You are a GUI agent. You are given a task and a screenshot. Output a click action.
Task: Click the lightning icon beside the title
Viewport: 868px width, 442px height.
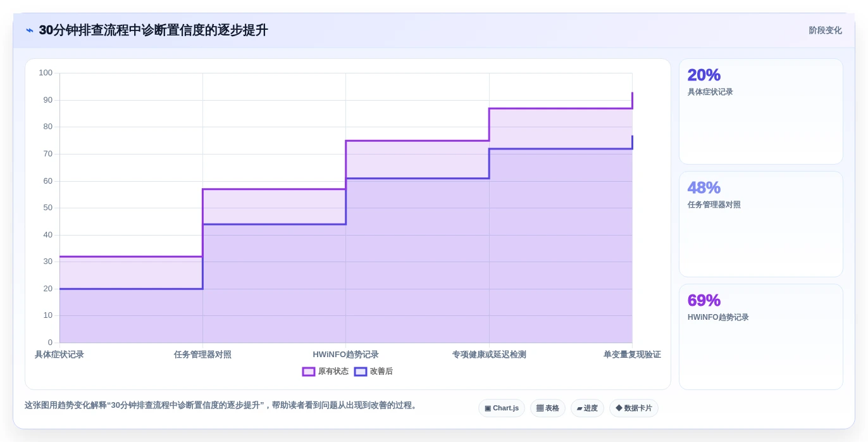[30, 30]
